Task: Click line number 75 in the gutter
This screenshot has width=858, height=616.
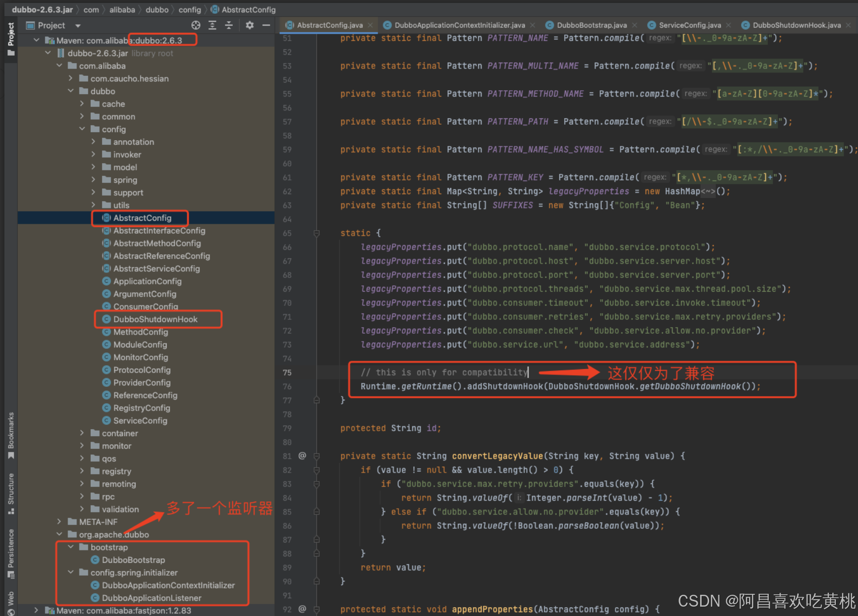Action: tap(287, 373)
